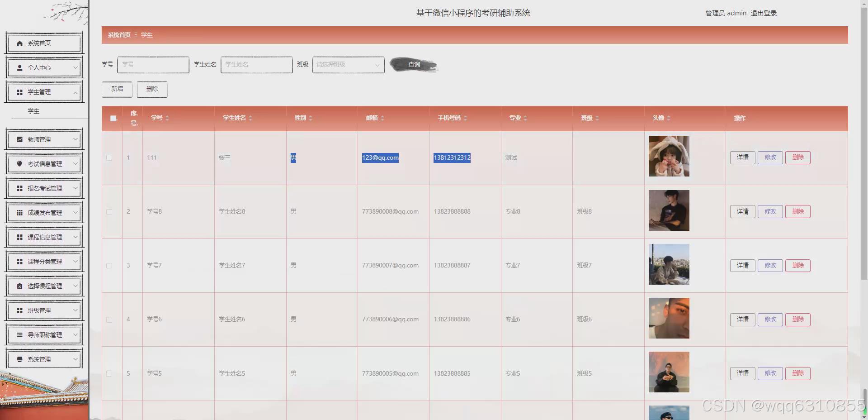
Task: Collapse the 学生管理 menu chevron
Action: [x=75, y=92]
